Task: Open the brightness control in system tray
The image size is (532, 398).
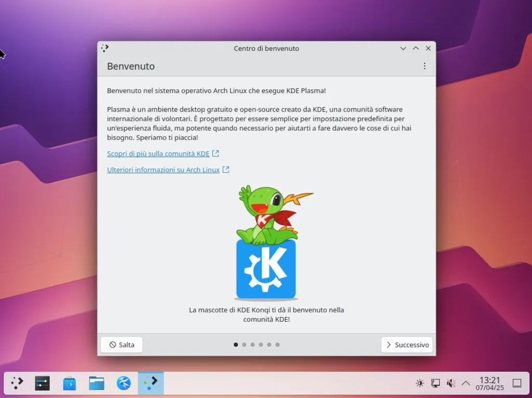Action: tap(420, 383)
